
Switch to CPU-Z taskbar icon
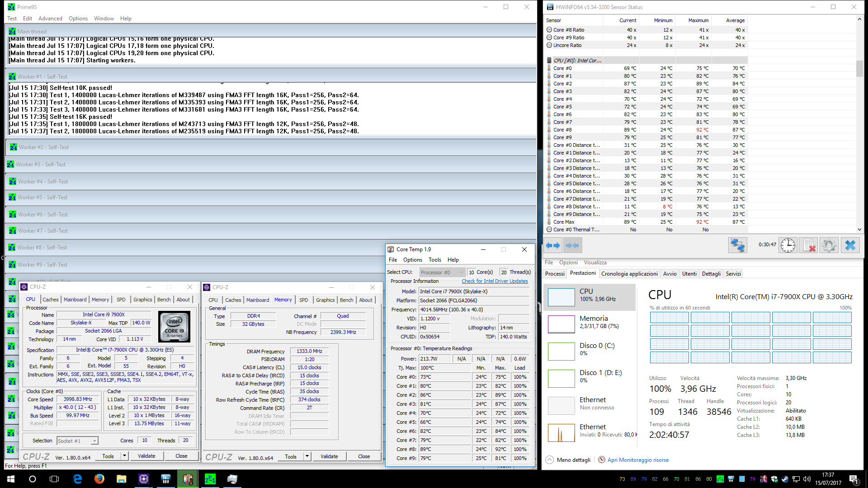coord(144,479)
